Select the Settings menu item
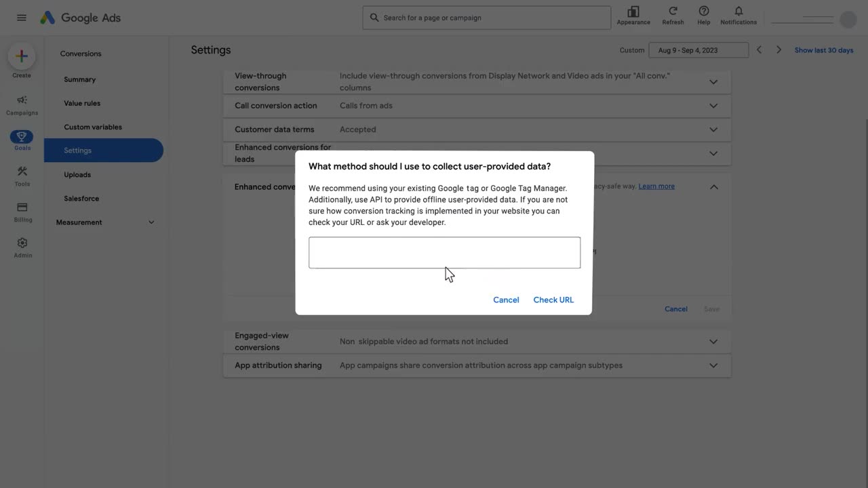Viewport: 868px width, 488px height. (x=104, y=150)
